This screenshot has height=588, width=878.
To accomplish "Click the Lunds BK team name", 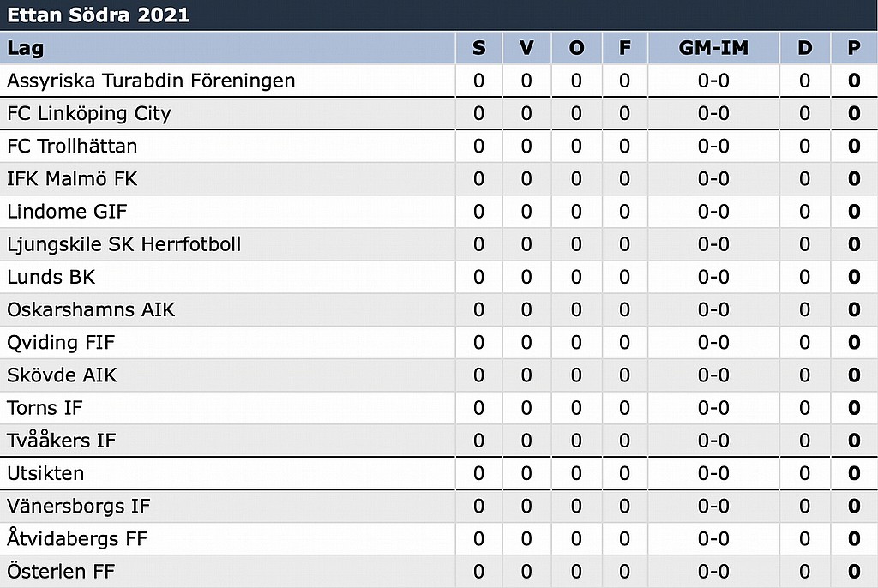I will (x=51, y=277).
